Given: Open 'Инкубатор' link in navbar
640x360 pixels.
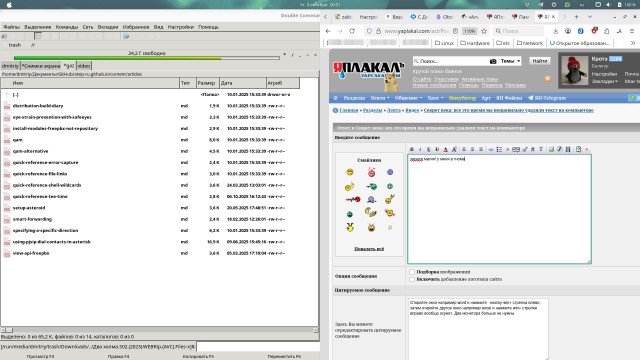Looking at the screenshot, I should click(462, 98).
